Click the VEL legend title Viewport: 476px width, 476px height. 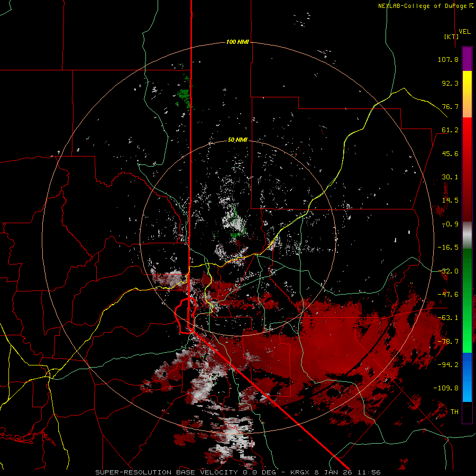click(x=464, y=31)
